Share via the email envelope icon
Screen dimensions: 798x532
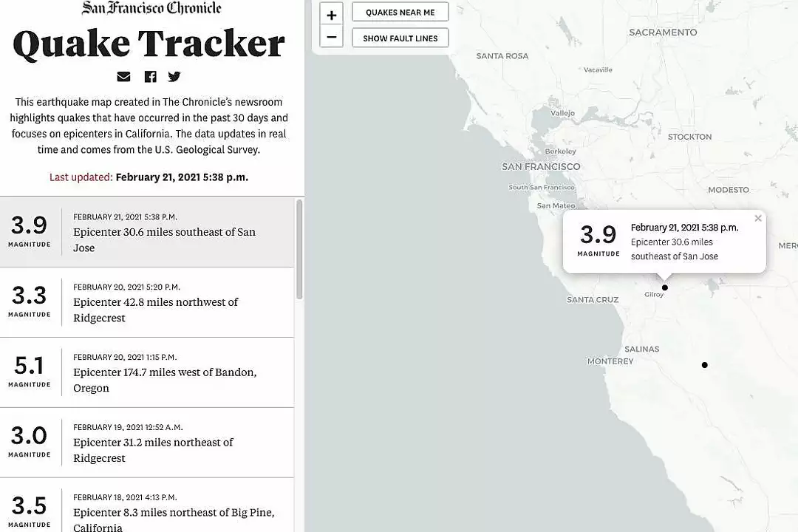(123, 77)
